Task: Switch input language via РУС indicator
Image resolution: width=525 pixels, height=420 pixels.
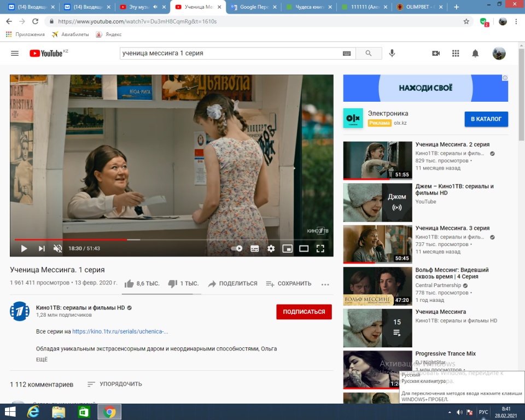Action: click(x=483, y=412)
